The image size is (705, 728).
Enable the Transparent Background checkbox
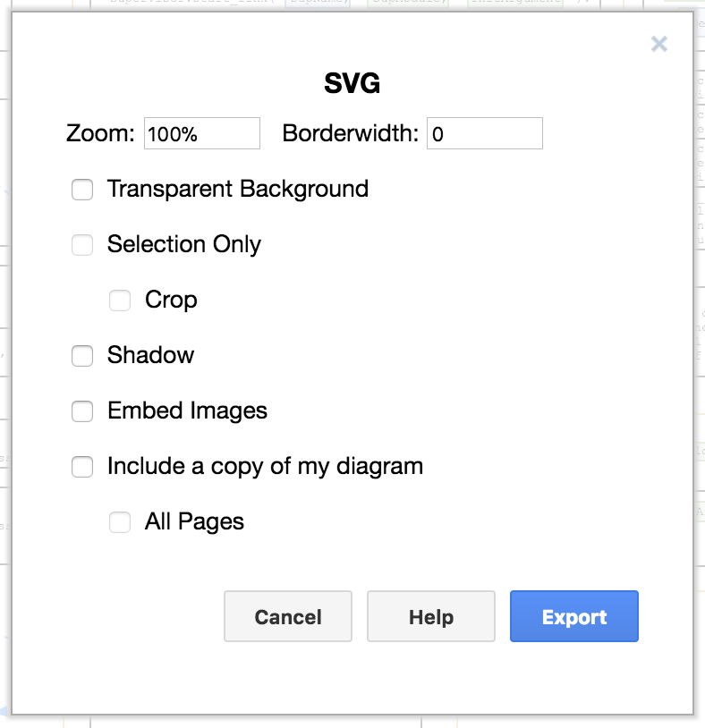click(82, 190)
